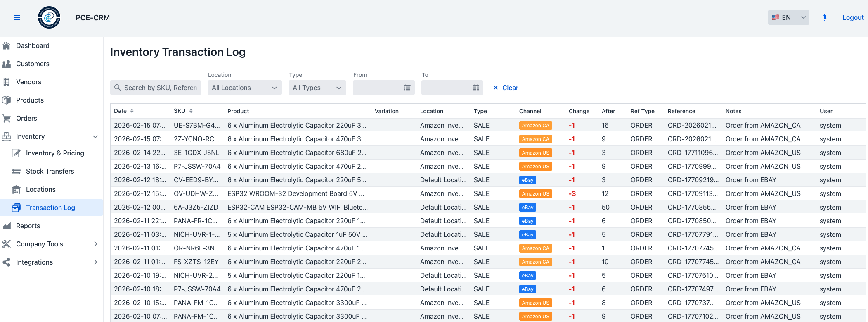Collapse the Inventory sidebar section
The image size is (868, 322).
pos(95,137)
